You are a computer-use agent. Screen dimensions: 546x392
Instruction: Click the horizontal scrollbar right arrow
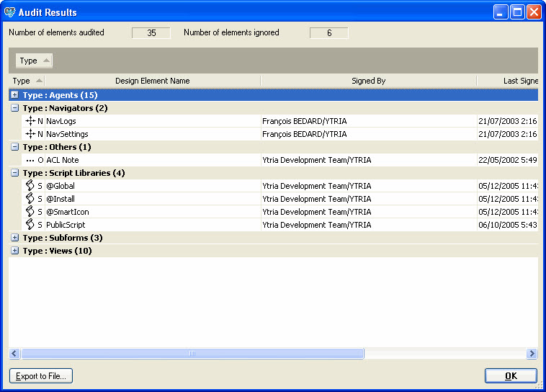coord(532,354)
